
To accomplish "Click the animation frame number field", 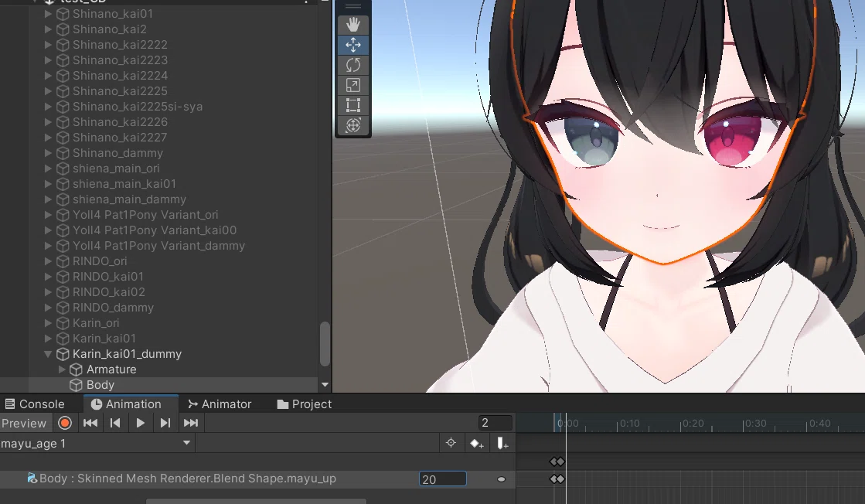I will coord(495,423).
